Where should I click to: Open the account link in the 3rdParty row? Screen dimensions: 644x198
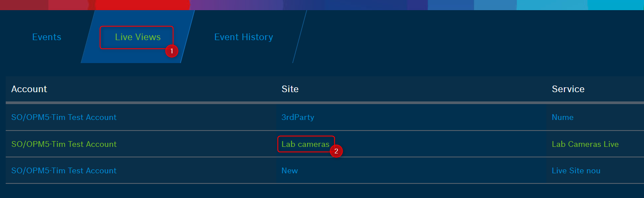pyautogui.click(x=64, y=117)
